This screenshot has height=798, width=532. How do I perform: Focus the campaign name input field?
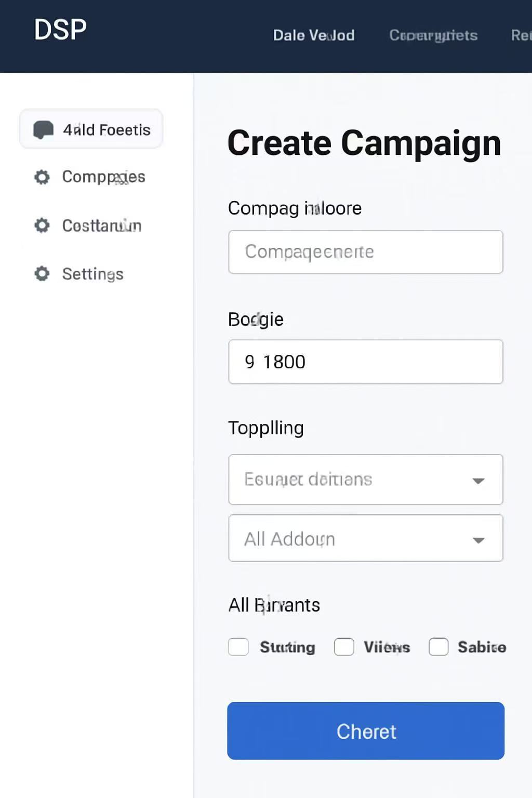pos(365,252)
